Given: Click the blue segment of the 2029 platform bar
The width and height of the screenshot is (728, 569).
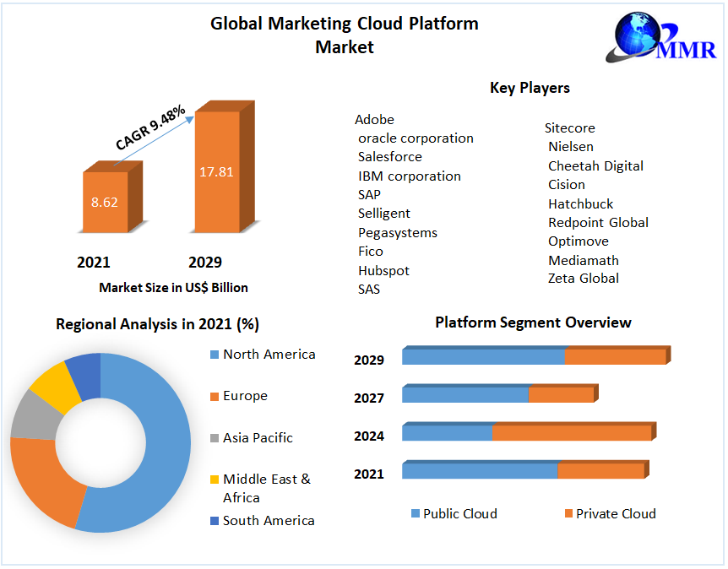Looking at the screenshot, I should pyautogui.click(x=482, y=356).
